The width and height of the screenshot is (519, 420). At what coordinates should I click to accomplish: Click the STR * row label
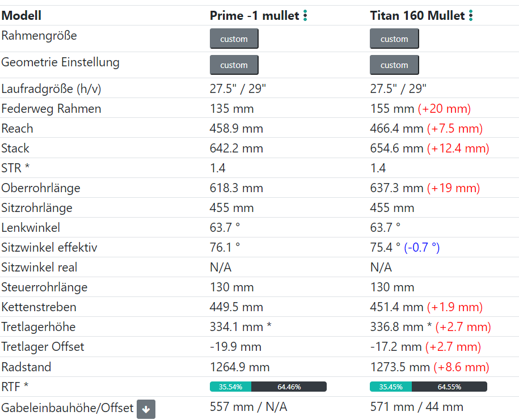pos(15,168)
